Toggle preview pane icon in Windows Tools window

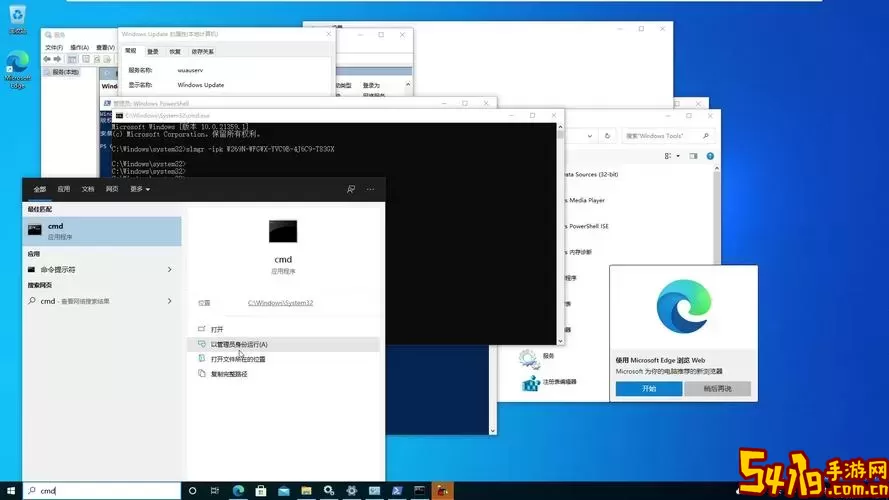(693, 156)
